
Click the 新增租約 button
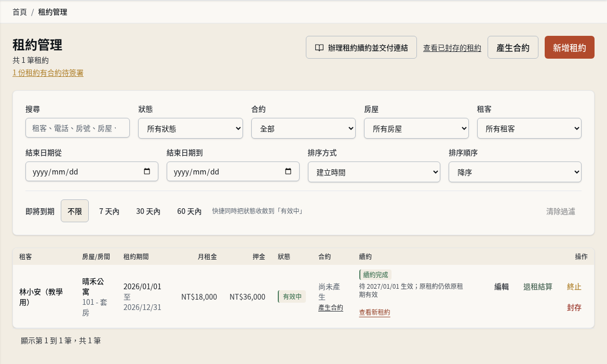(x=570, y=48)
